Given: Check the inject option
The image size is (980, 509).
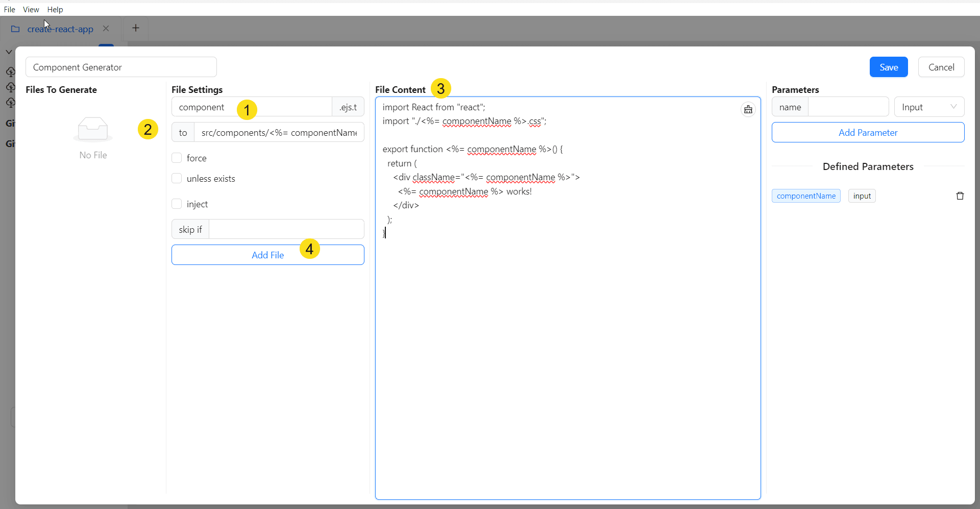Looking at the screenshot, I should [x=177, y=203].
